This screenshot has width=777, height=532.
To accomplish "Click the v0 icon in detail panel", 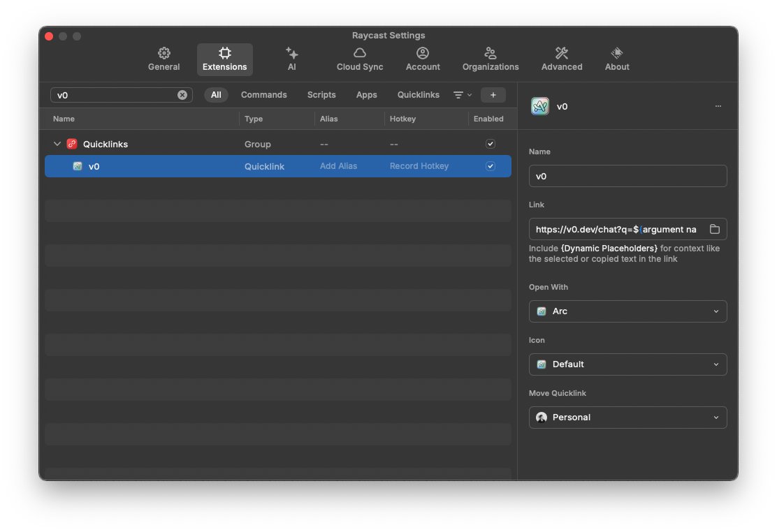I will point(540,106).
